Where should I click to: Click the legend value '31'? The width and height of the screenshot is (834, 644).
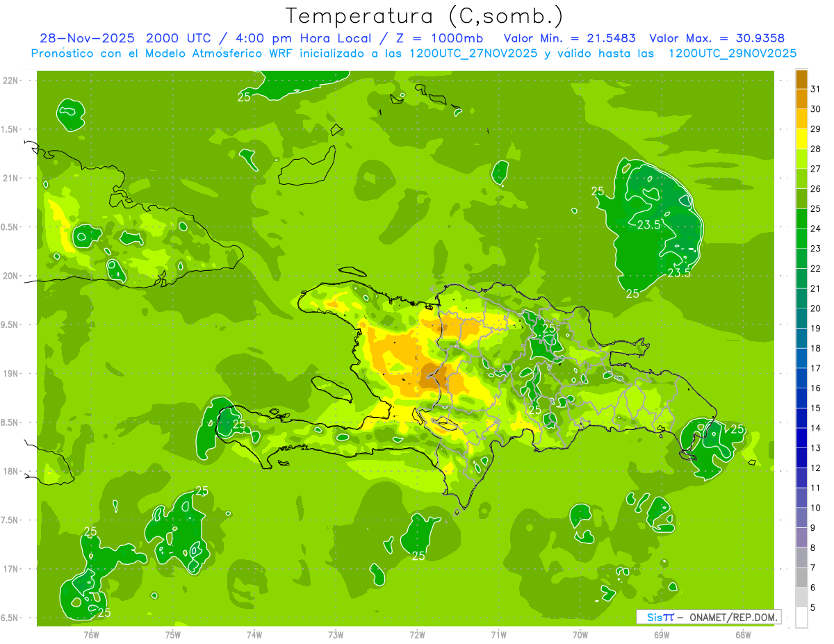816,89
